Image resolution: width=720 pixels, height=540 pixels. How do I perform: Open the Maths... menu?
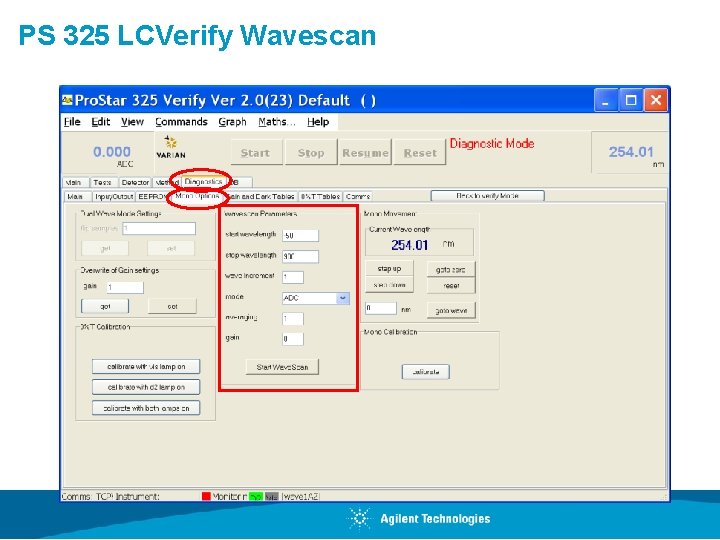pos(277,122)
